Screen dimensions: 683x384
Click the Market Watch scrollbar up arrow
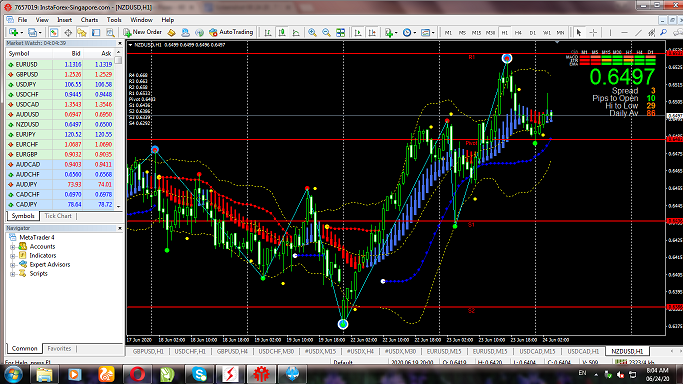tap(118, 53)
